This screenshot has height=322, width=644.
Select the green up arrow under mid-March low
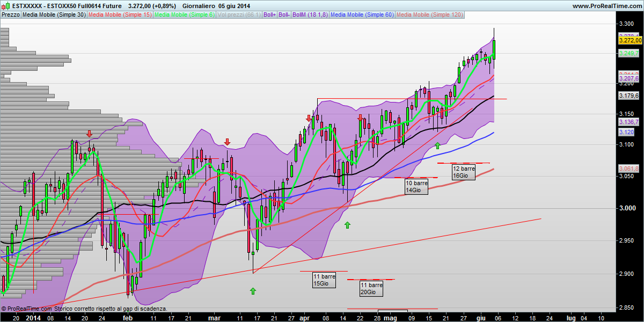(253, 291)
